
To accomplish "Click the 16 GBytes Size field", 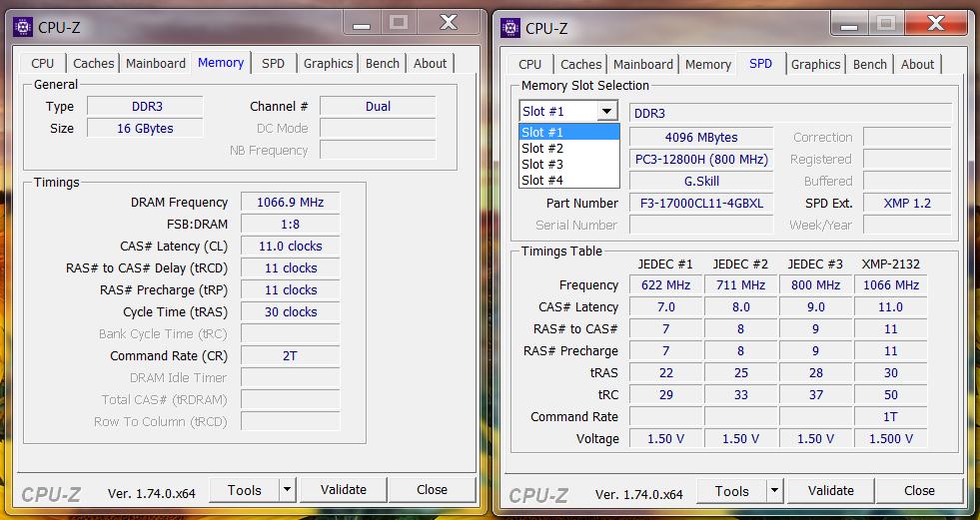I will [x=145, y=129].
